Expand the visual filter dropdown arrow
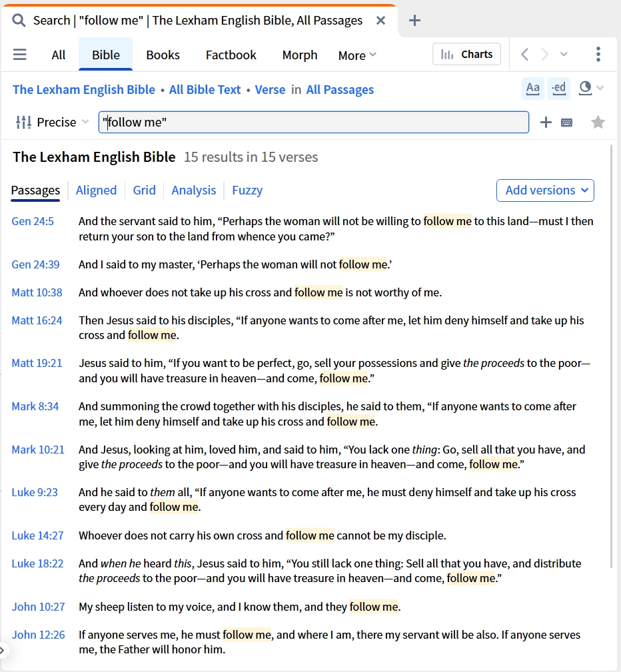The image size is (621, 672). click(x=600, y=88)
